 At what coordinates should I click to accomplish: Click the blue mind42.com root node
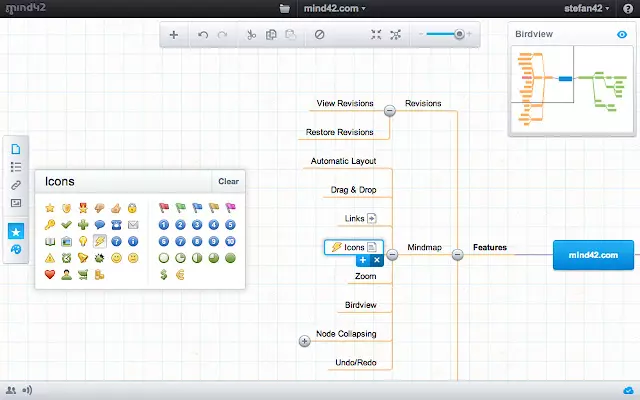click(593, 255)
